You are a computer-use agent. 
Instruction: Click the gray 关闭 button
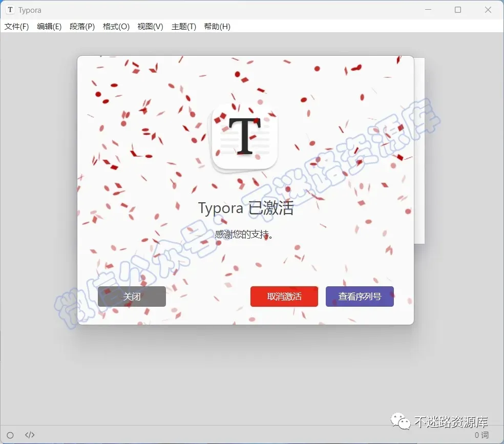click(132, 296)
